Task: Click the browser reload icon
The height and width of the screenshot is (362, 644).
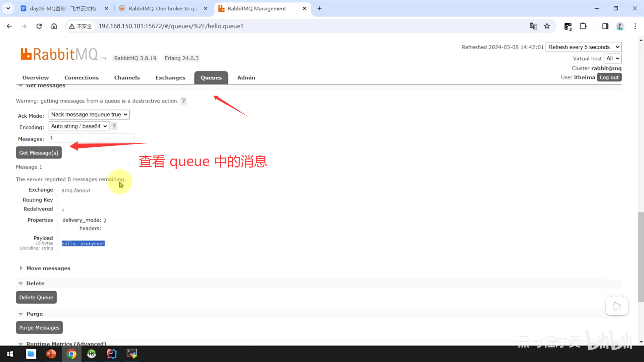Action: (x=39, y=26)
